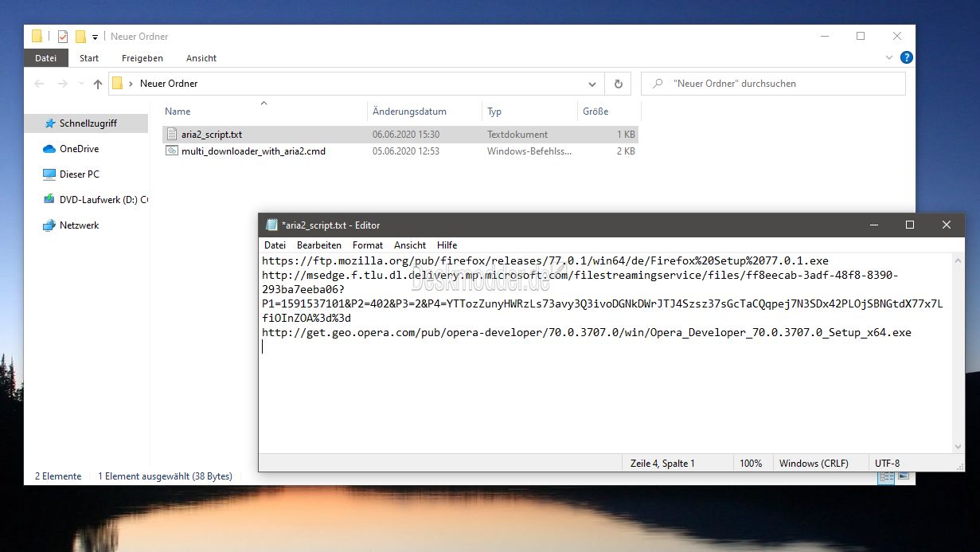Expand the Explorer ribbon with the chevron
980x552 pixels.
tap(889, 58)
